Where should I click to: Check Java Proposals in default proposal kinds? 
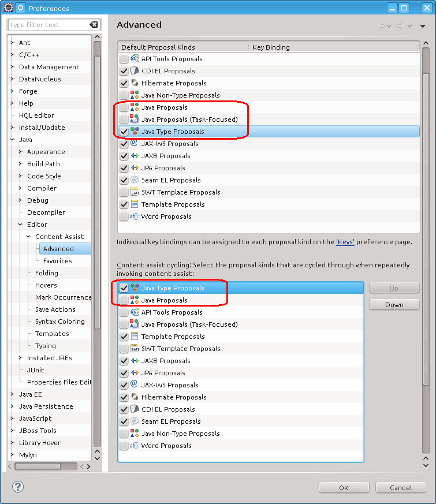124,107
